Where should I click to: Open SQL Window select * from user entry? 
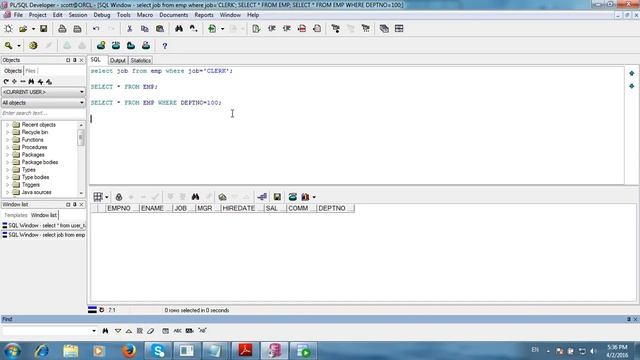pyautogui.click(x=44, y=225)
